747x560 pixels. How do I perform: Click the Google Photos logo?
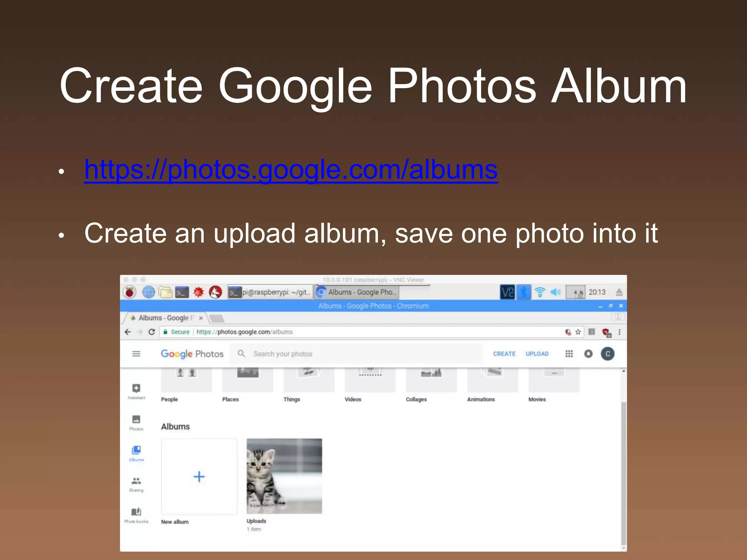click(192, 354)
